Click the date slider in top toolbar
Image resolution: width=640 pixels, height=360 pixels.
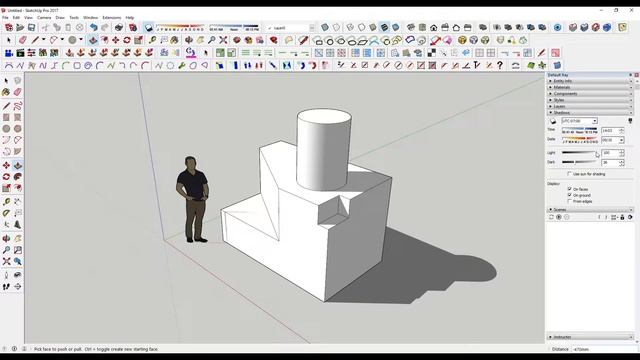pos(180,28)
